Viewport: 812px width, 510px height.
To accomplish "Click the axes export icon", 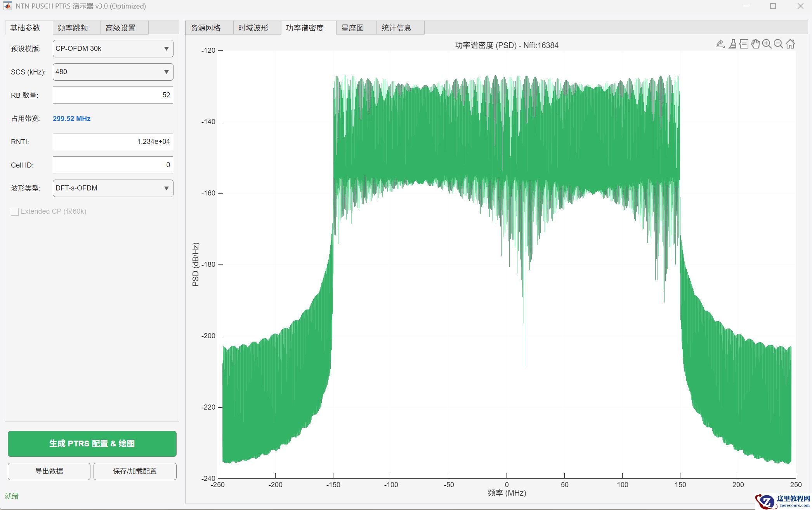I will pos(720,44).
